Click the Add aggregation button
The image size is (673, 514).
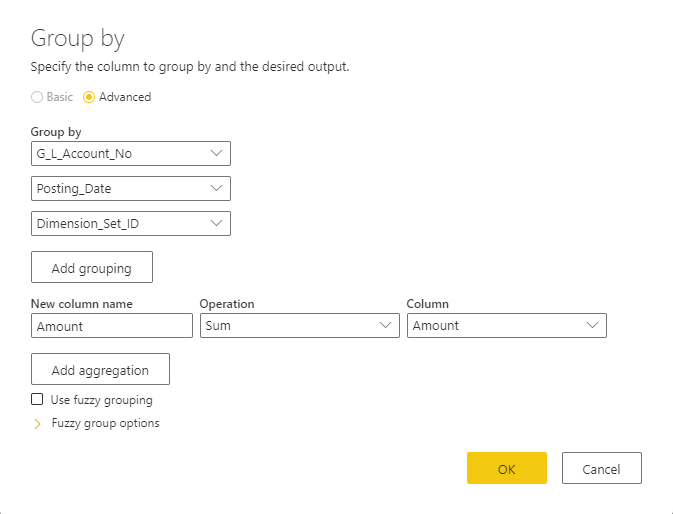(x=100, y=369)
